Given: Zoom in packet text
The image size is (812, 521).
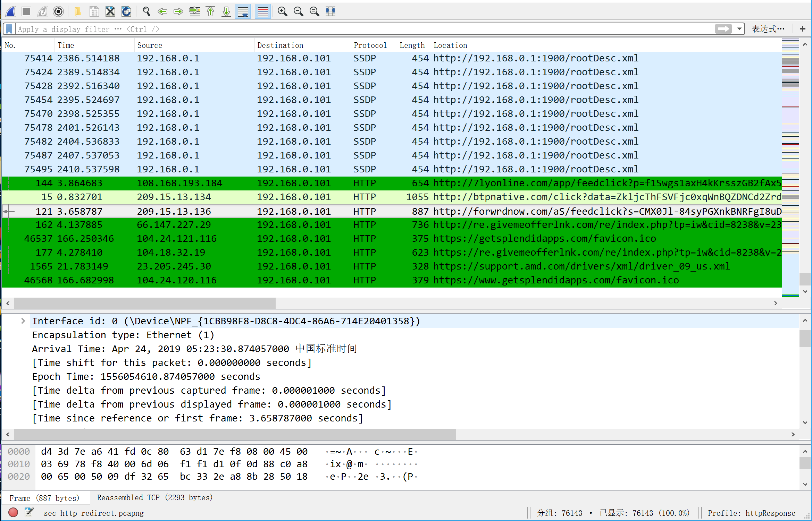Looking at the screenshot, I should click(282, 11).
